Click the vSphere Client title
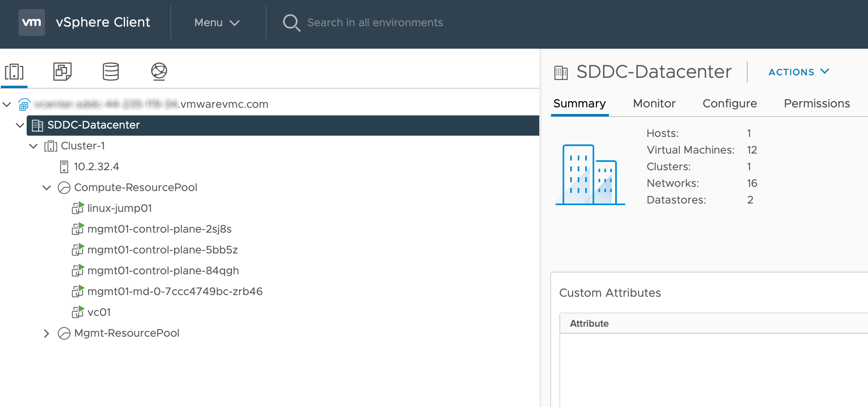Screen dimensions: 868x407 pos(103,22)
